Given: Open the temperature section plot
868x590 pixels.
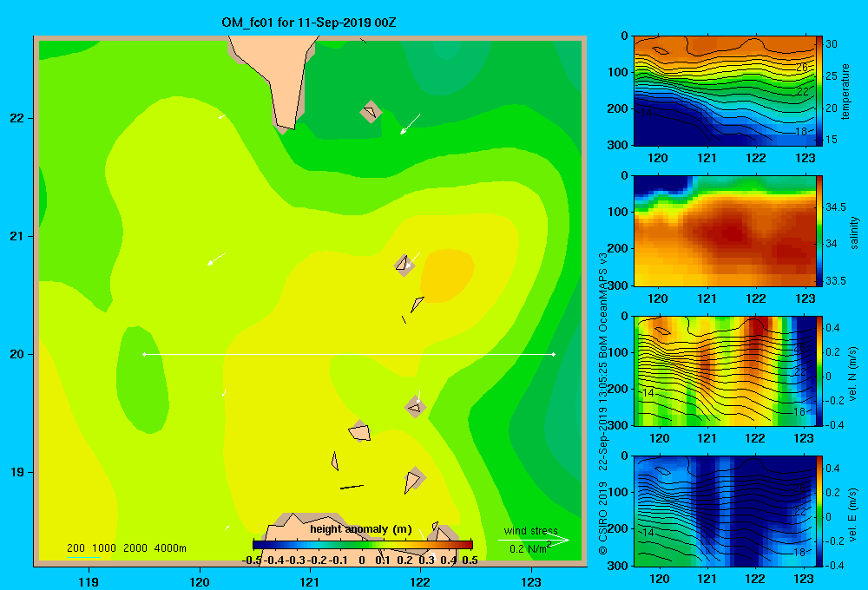Looking at the screenshot, I should click(725, 91).
